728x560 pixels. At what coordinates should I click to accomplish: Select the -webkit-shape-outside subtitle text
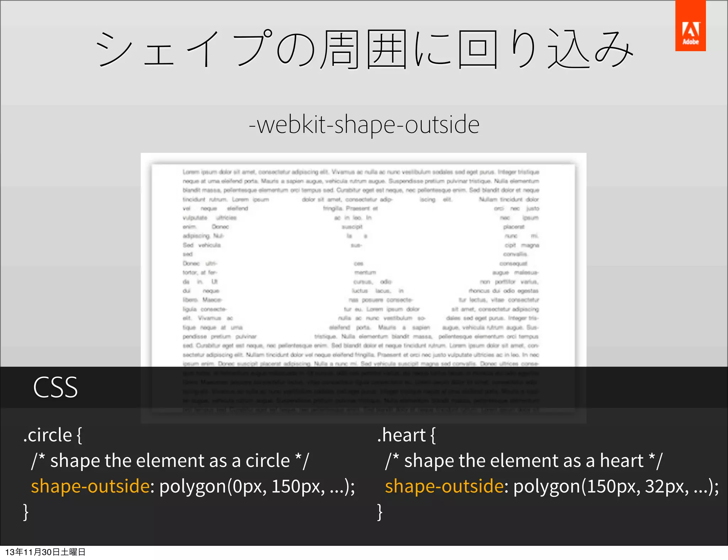364,124
